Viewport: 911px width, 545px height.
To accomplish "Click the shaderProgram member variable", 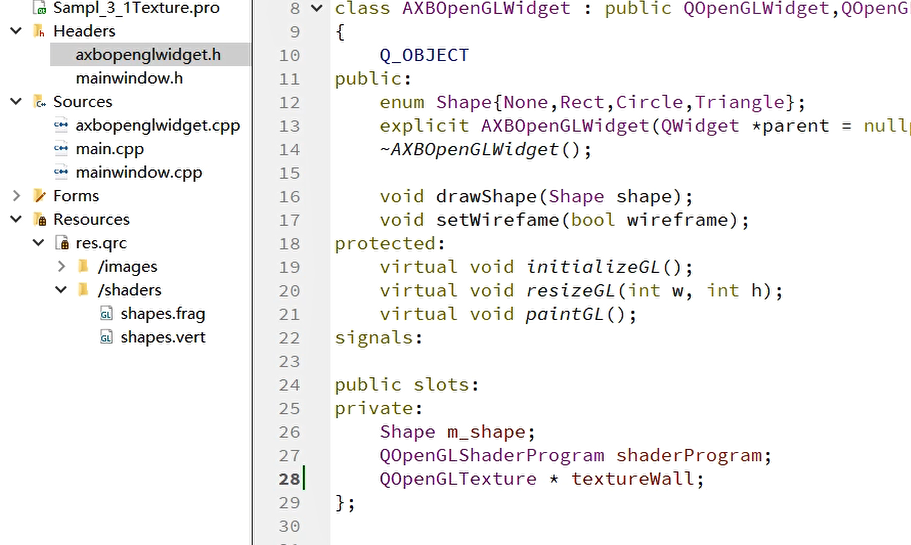I will coord(689,456).
